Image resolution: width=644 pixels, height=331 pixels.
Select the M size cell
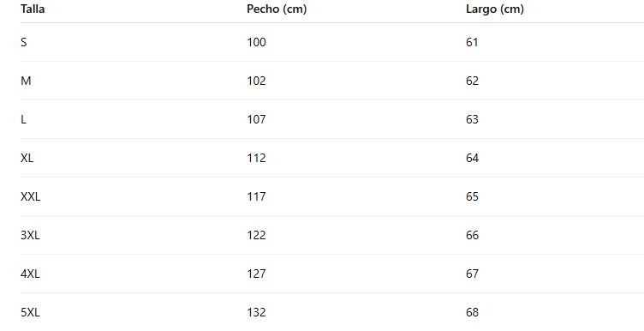tap(26, 81)
